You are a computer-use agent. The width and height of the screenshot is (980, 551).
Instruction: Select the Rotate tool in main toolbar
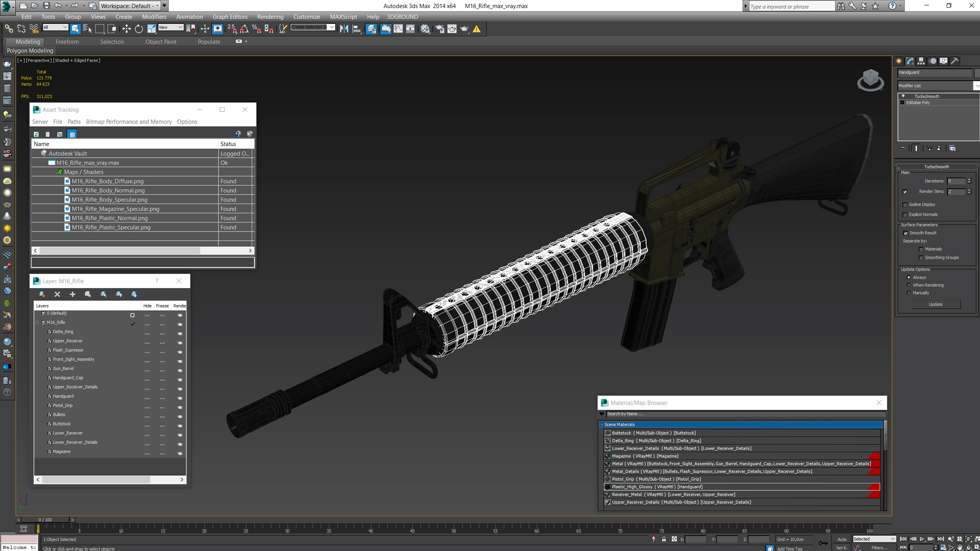tap(139, 29)
